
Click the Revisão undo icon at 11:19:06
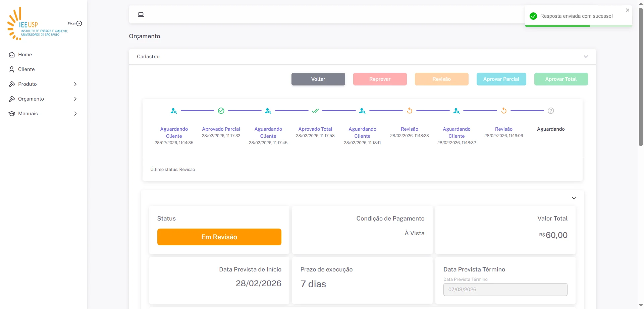[504, 111]
